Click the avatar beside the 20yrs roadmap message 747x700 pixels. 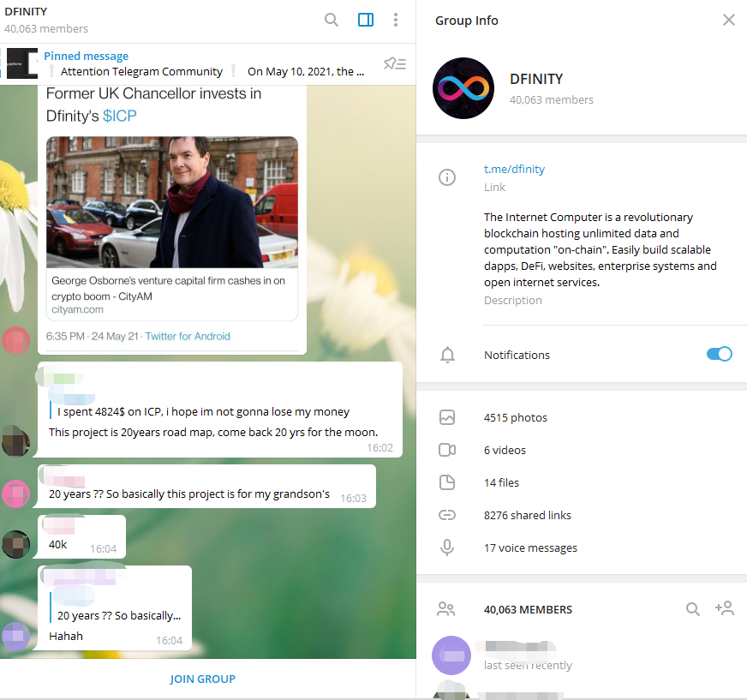15,440
